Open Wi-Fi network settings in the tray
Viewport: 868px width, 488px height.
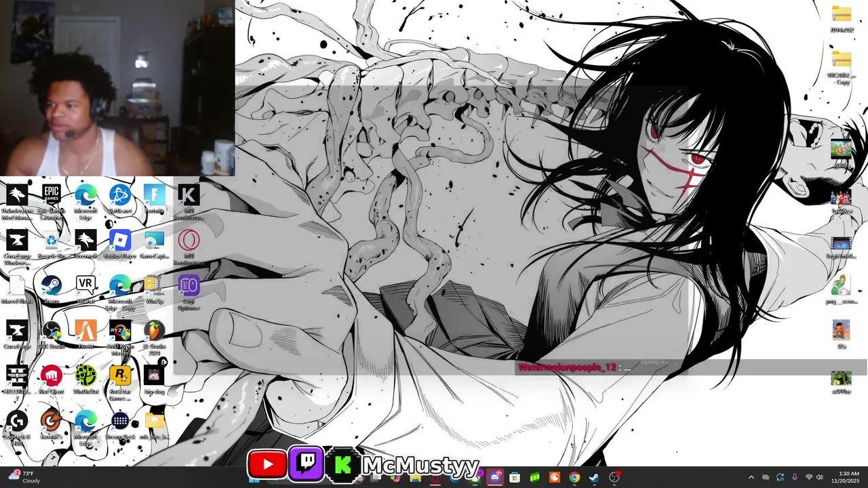[x=808, y=477]
